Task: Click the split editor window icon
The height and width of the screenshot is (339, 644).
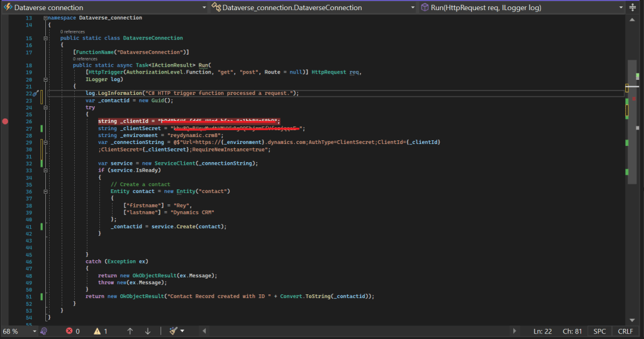Action: pyautogui.click(x=631, y=7)
